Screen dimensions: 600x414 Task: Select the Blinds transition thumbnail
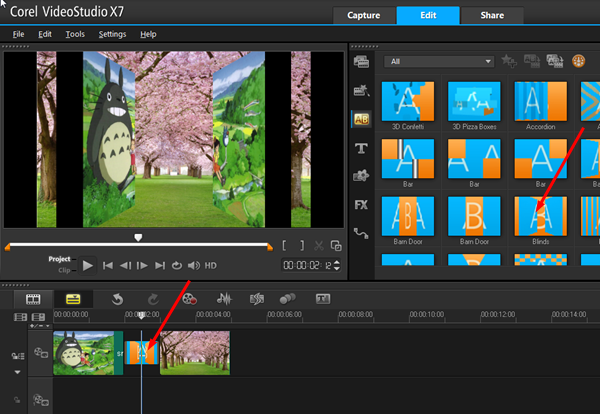(540, 214)
